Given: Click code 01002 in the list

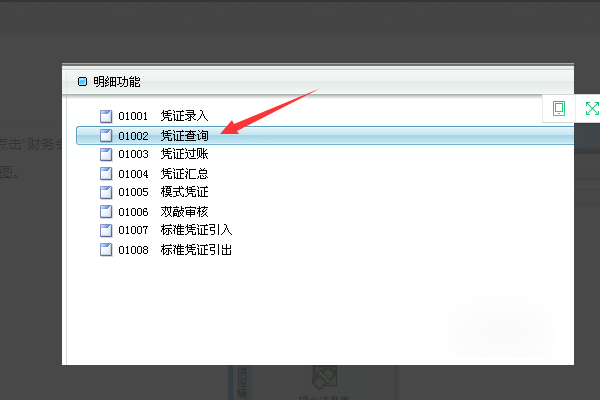Looking at the screenshot, I should 133,136.
